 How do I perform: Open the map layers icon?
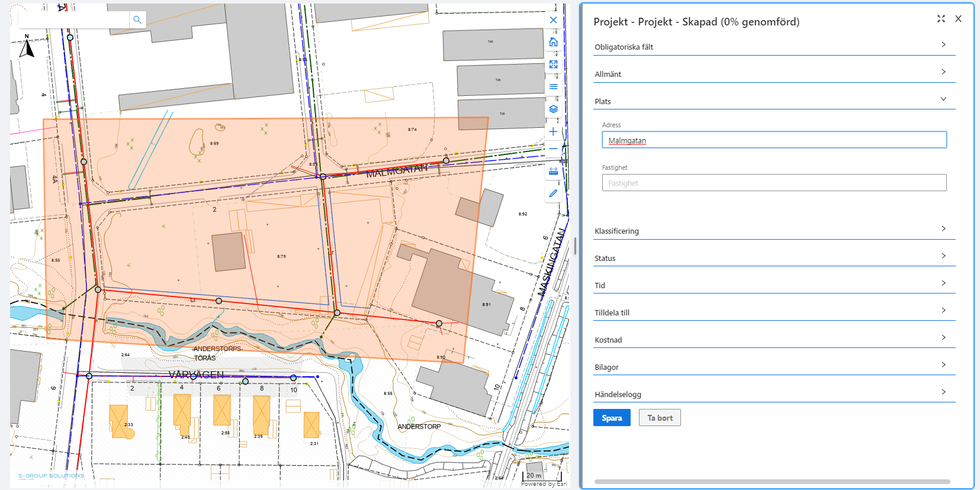[x=553, y=109]
